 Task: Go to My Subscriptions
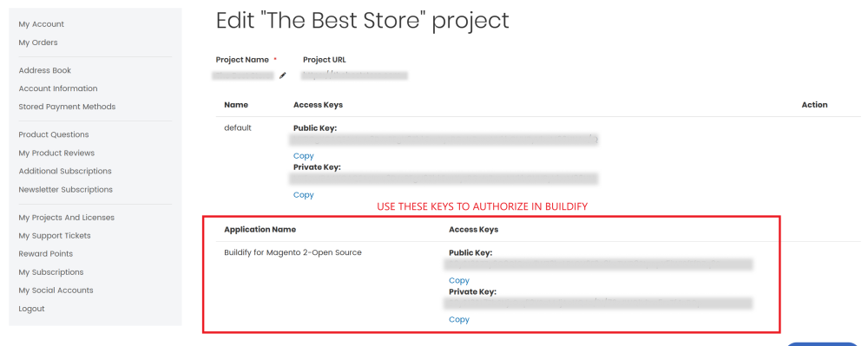tap(51, 272)
